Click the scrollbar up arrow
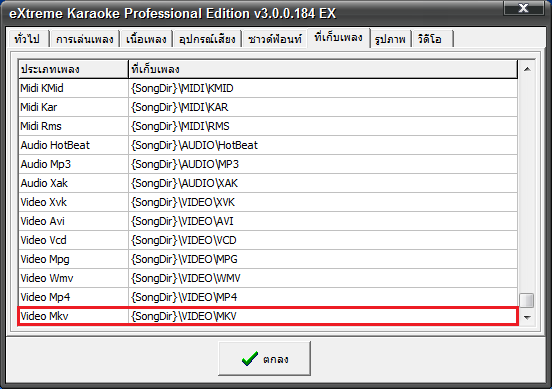Screen dimensions: 552x389 [527, 69]
